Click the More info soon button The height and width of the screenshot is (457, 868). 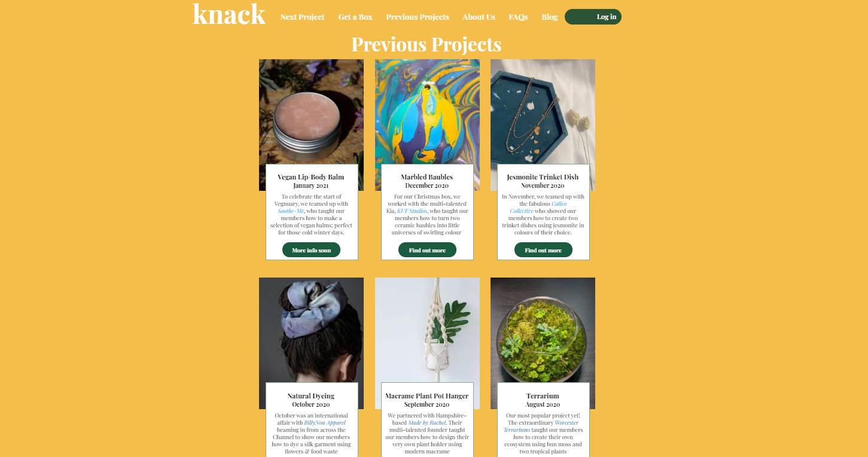pos(311,250)
